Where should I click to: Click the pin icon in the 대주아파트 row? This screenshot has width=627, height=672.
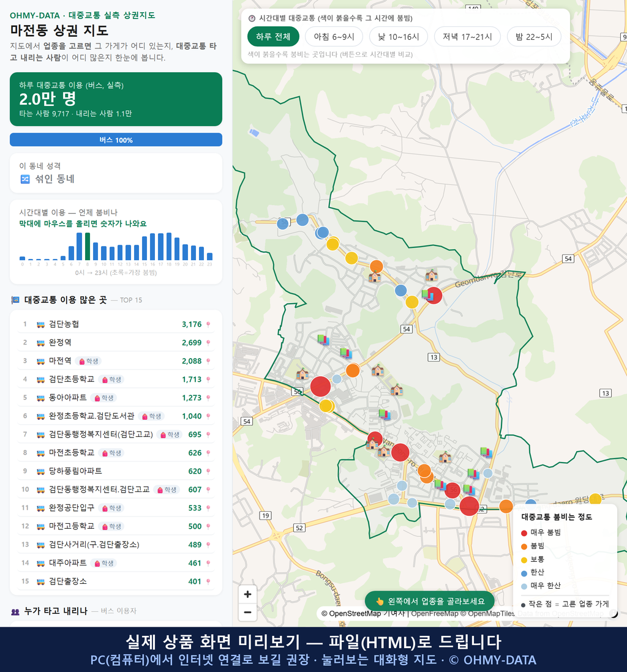208,563
